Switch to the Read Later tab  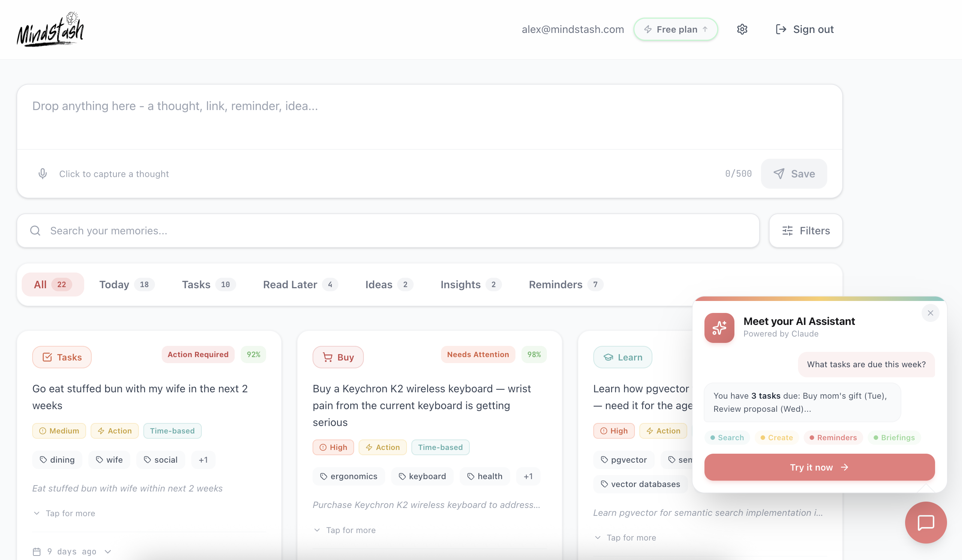pos(300,284)
